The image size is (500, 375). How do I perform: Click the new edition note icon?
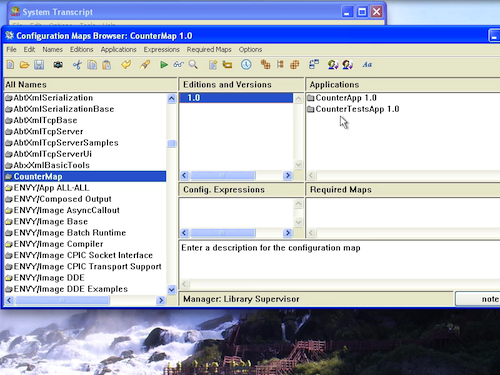pos(213,64)
